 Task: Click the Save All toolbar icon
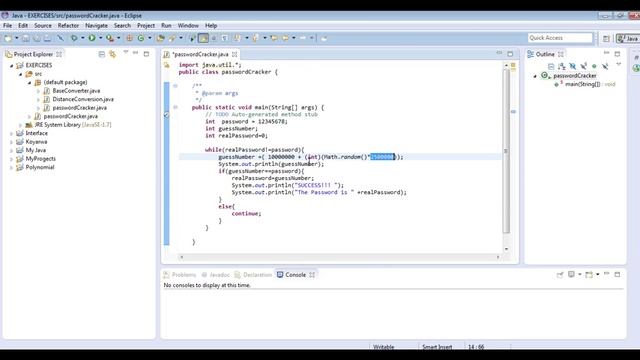tap(37, 38)
